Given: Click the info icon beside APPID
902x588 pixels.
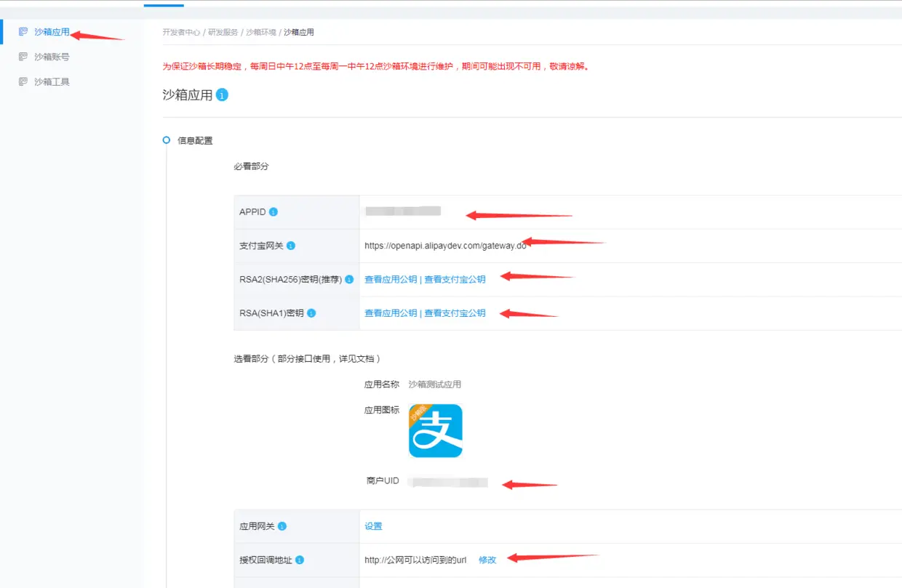Looking at the screenshot, I should pyautogui.click(x=274, y=212).
